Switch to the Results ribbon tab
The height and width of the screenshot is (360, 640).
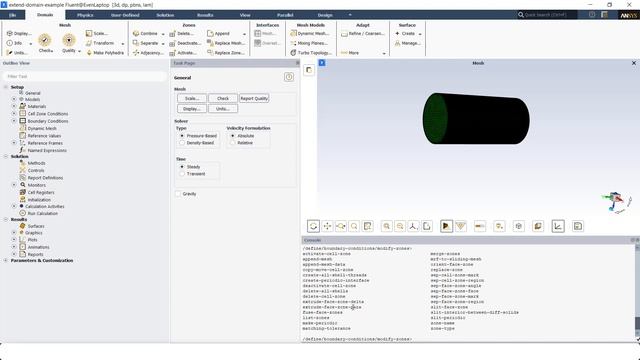point(205,15)
